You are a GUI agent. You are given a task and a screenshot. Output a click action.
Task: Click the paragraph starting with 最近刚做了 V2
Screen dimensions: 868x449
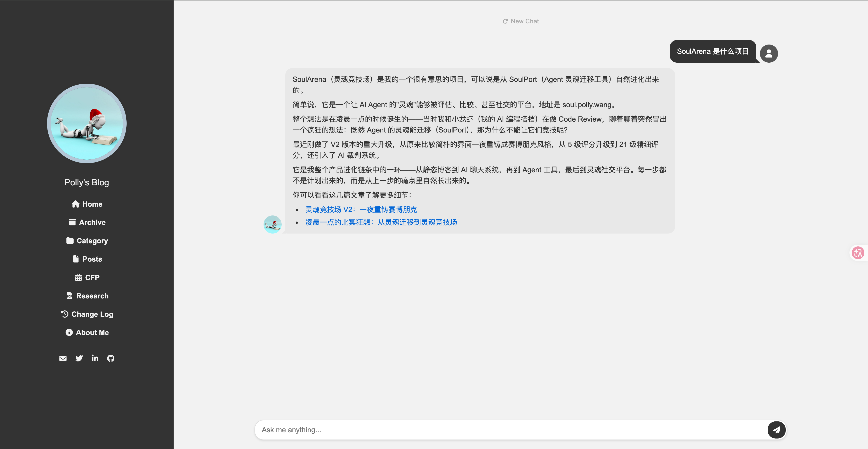(x=475, y=150)
